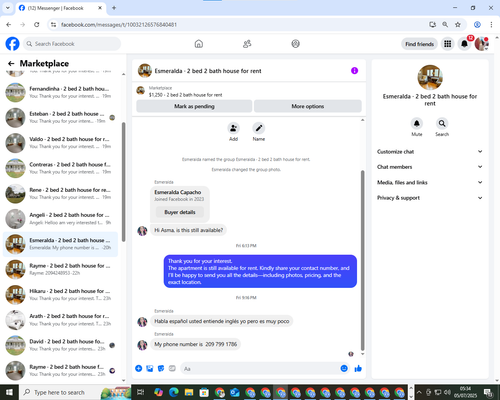Open the tab search dropdown in Chrome
Image resolution: width=500 pixels, height=400 pixels.
[x=8, y=8]
